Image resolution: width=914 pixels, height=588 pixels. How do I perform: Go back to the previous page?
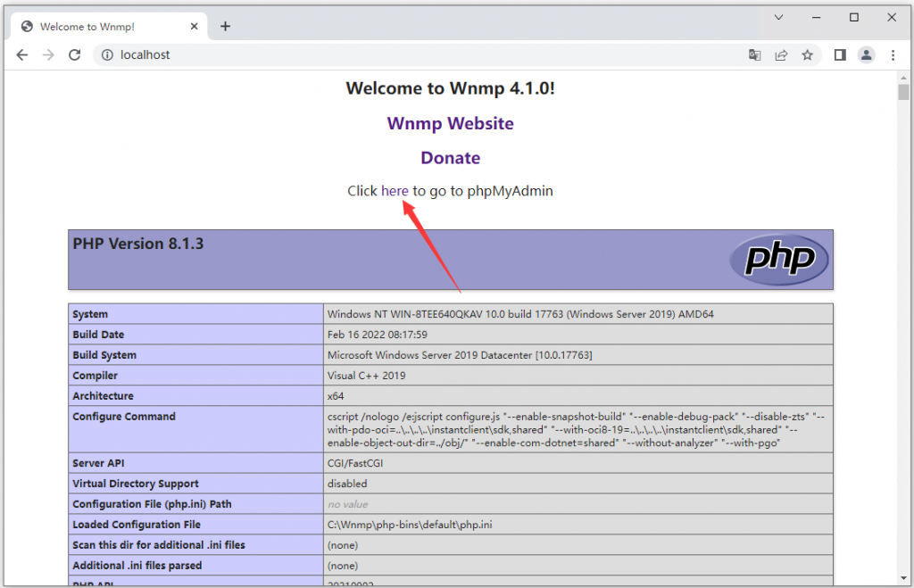22,54
